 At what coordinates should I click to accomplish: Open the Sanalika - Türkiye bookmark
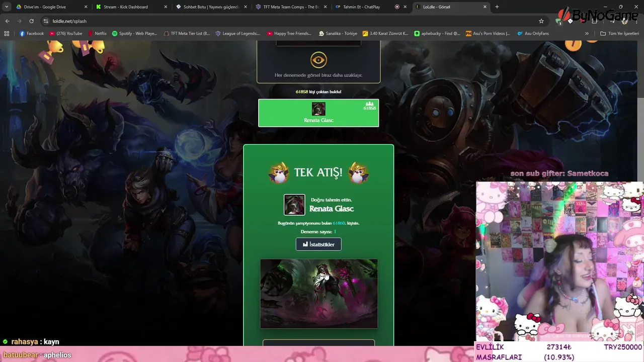[x=338, y=34]
